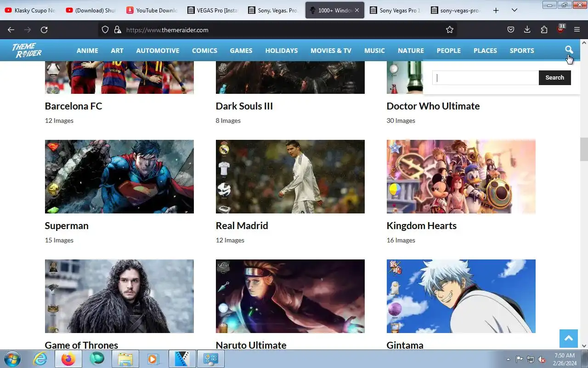Screen dimensions: 588x368
Task: Bookmark this page with star icon
Action: click(x=450, y=29)
